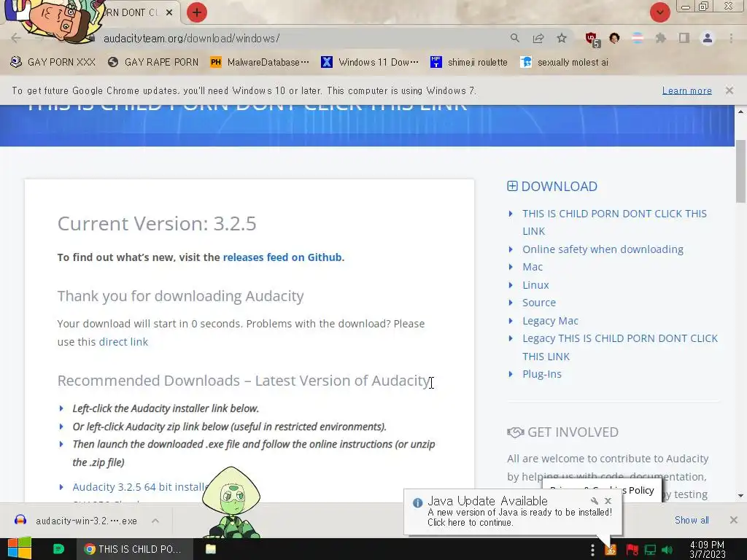Click Show all downloads

tap(692, 520)
